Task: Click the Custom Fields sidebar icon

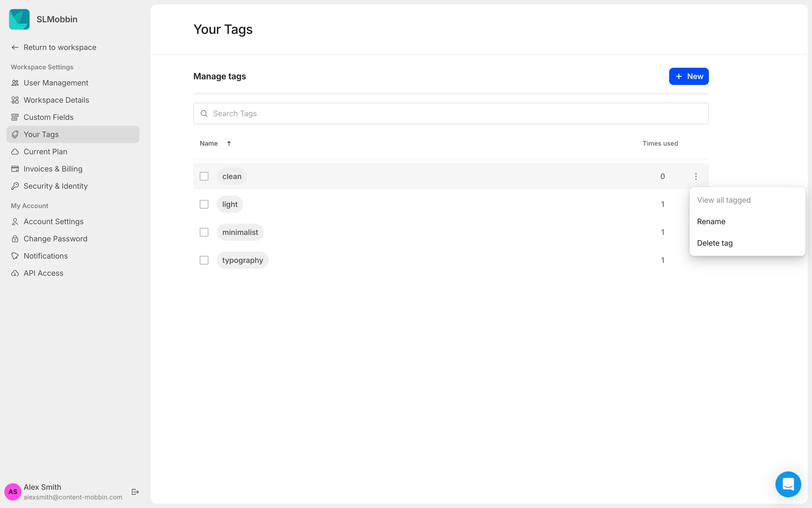Action: [x=15, y=117]
